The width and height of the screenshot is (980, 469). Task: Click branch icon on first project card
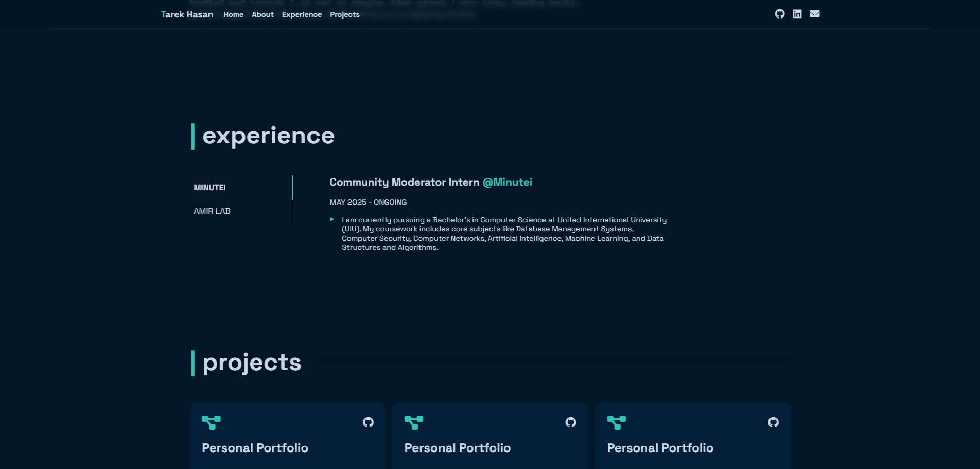click(x=211, y=422)
